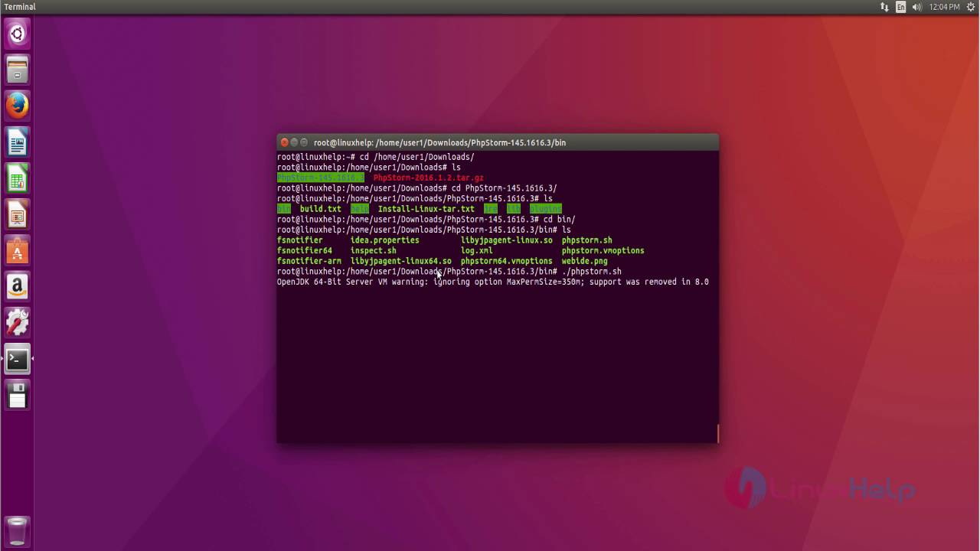Open the floppy disk save icon in launcher

click(x=17, y=395)
